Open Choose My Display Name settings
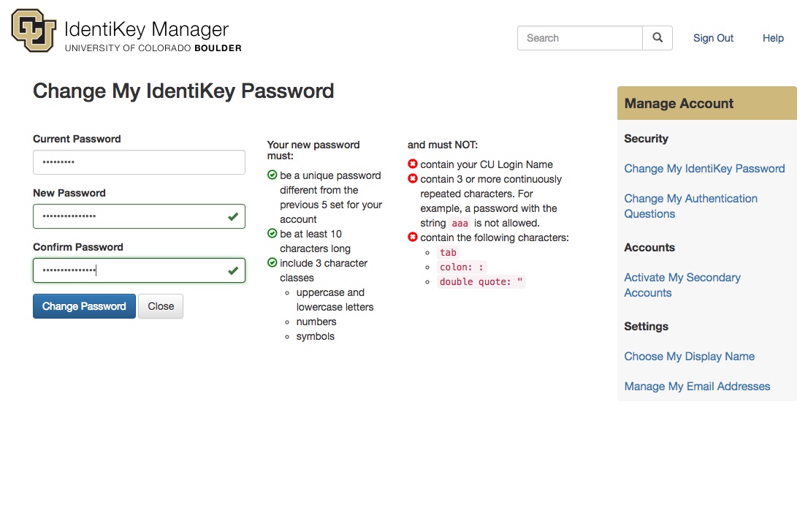 pos(689,357)
